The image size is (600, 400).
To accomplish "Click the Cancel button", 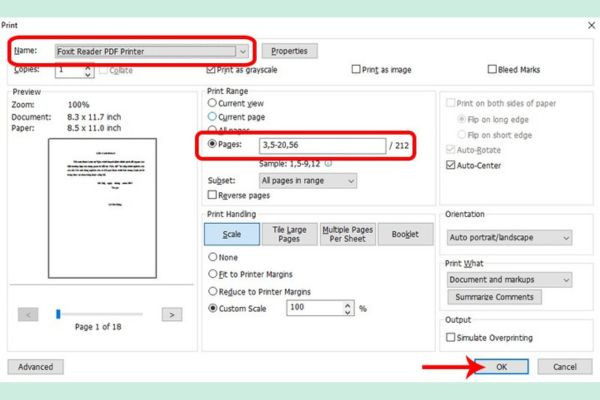I will [x=565, y=367].
